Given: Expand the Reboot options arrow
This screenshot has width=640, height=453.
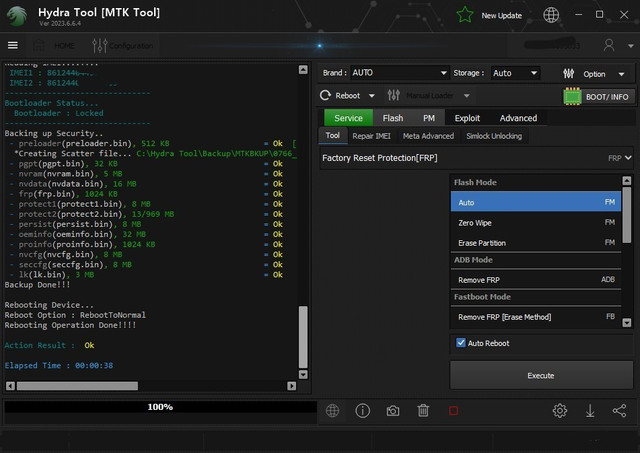Looking at the screenshot, I should [x=371, y=96].
